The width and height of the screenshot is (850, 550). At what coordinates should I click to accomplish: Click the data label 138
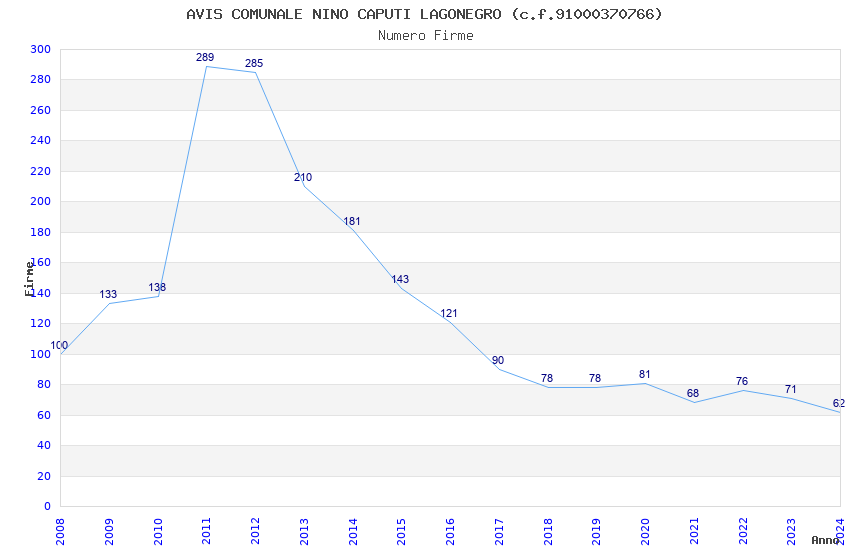157,287
